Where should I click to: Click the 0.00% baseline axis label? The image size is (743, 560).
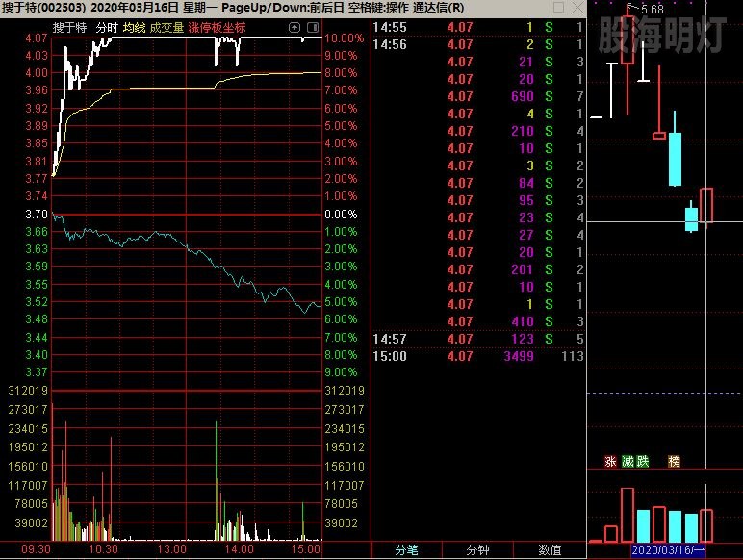341,215
